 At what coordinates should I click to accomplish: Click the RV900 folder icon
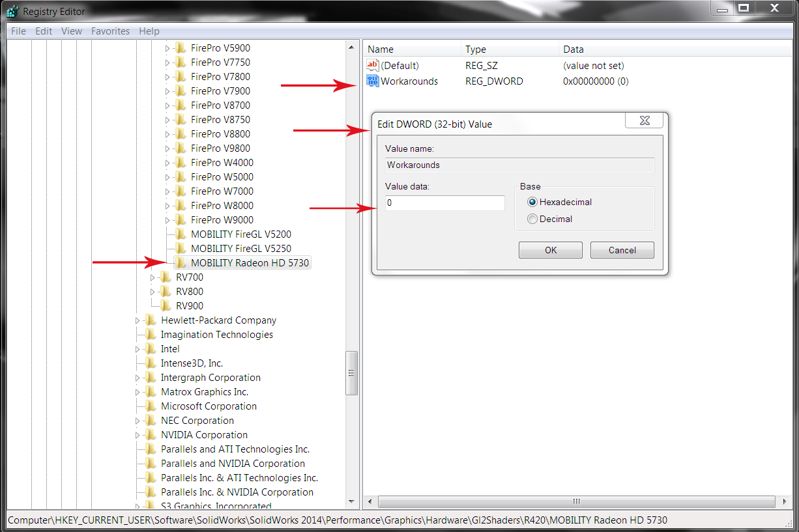166,306
